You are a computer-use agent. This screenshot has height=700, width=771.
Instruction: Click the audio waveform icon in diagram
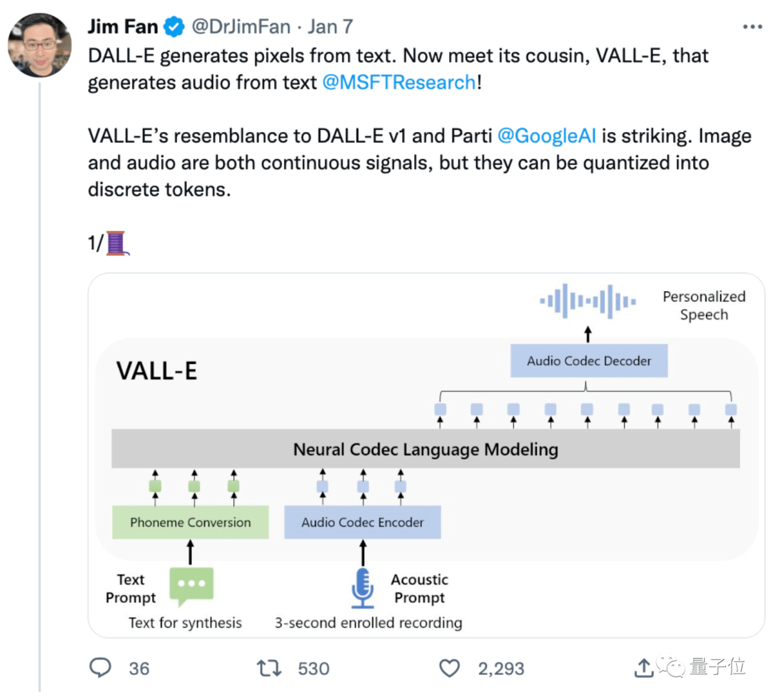[x=588, y=300]
